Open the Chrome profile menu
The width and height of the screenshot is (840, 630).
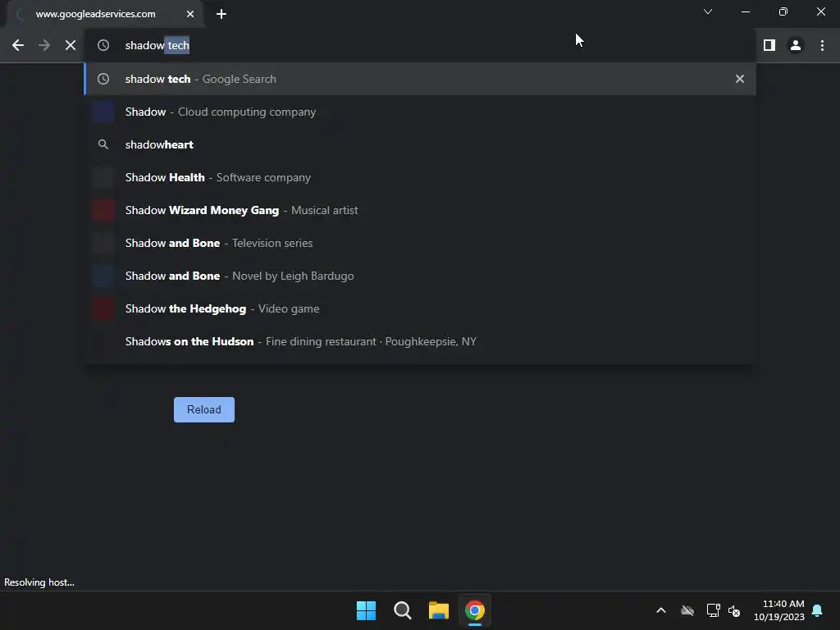(796, 46)
